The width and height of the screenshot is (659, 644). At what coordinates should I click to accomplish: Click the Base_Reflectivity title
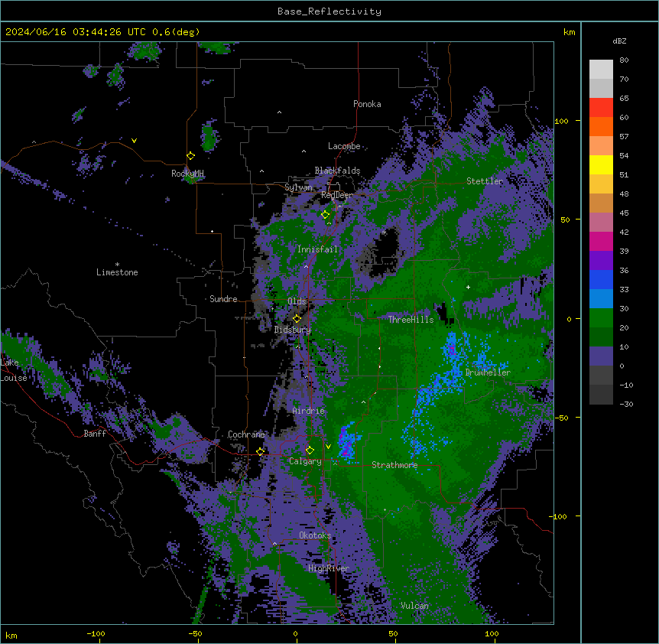(329, 11)
